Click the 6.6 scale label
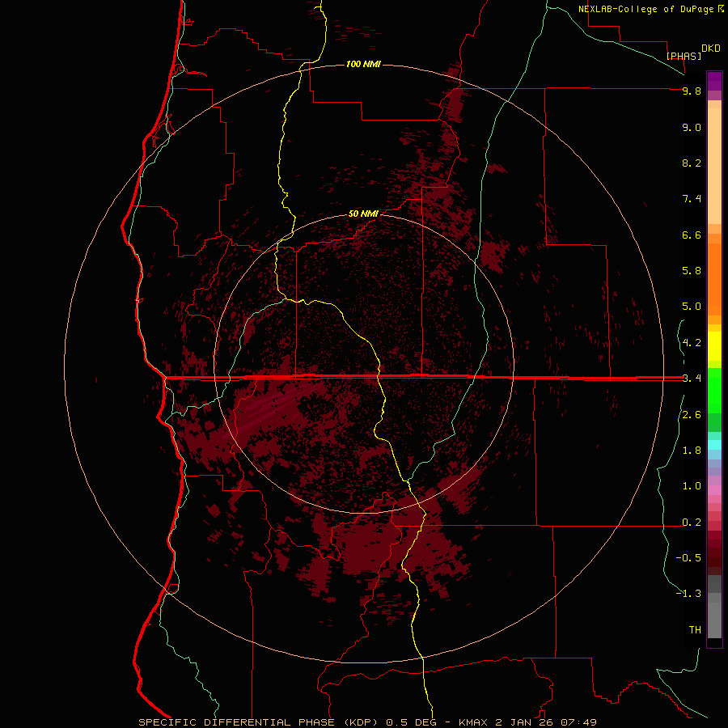 point(692,235)
